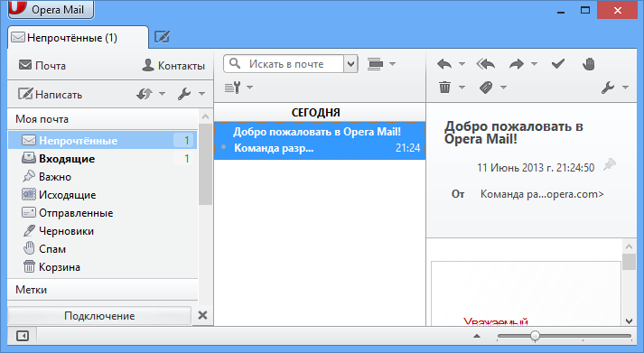Open the sidebar wrench settings icon
The width and height of the screenshot is (644, 353).
tap(184, 94)
